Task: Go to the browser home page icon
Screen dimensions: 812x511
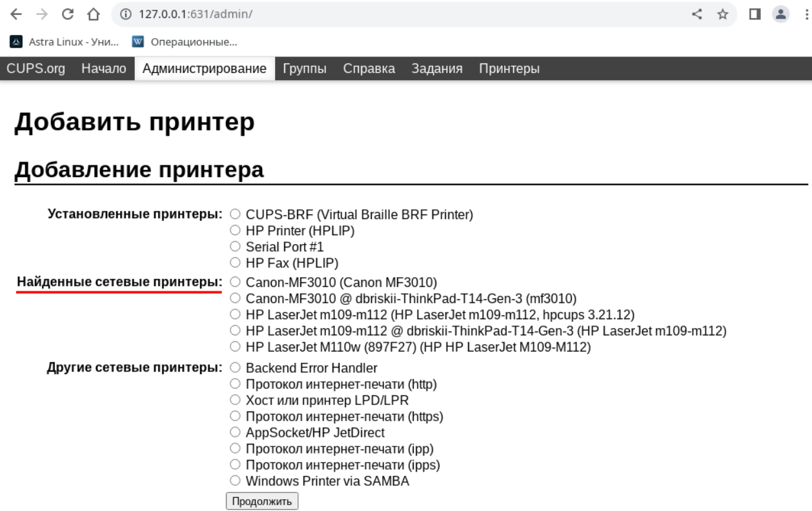Action: coord(94,14)
